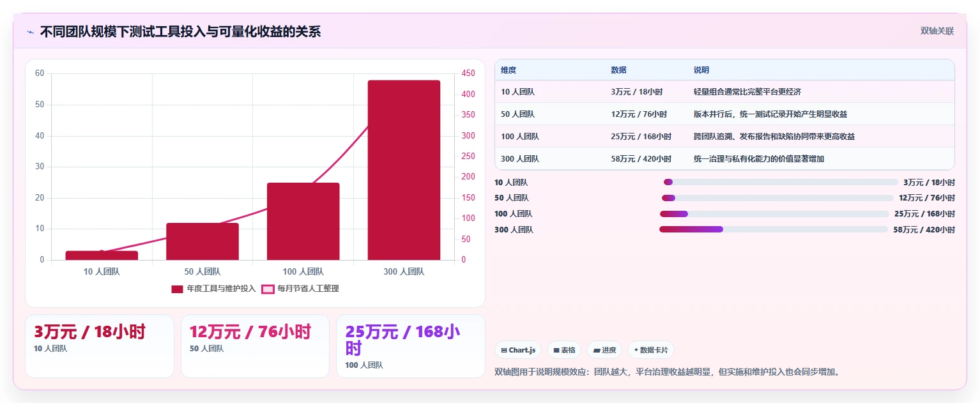Open the 12万元 / 76小时 summary card
Viewport: 980px width, 403px height.
point(255,346)
